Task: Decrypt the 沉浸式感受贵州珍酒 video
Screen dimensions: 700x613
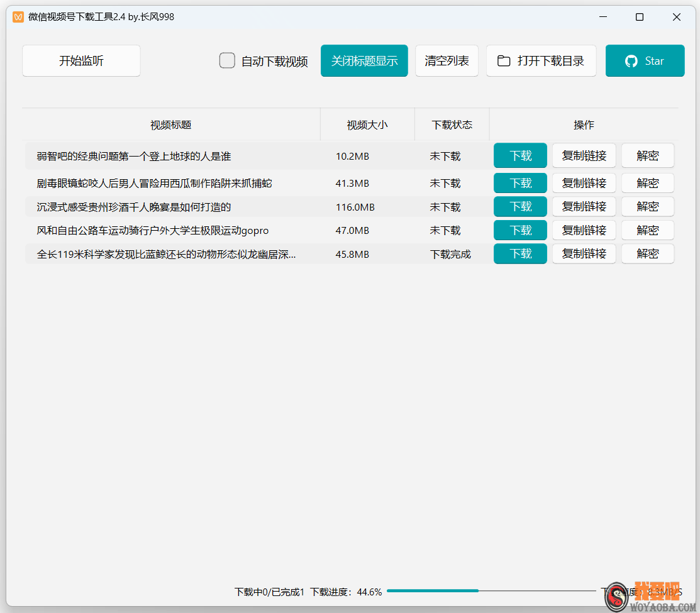Action: tap(647, 207)
